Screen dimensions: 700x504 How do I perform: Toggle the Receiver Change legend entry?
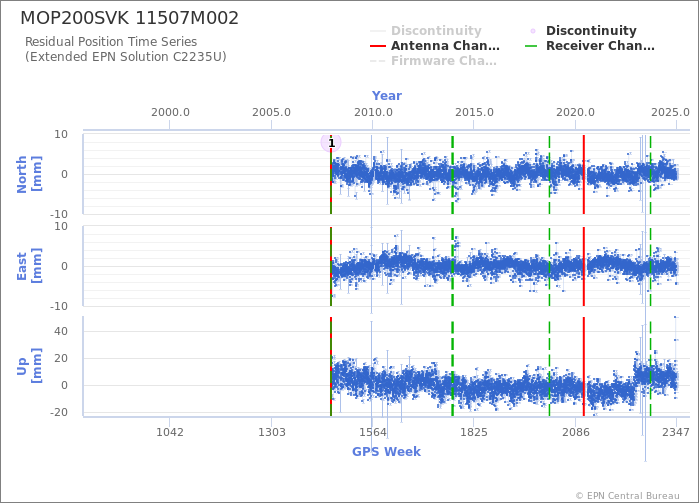590,46
